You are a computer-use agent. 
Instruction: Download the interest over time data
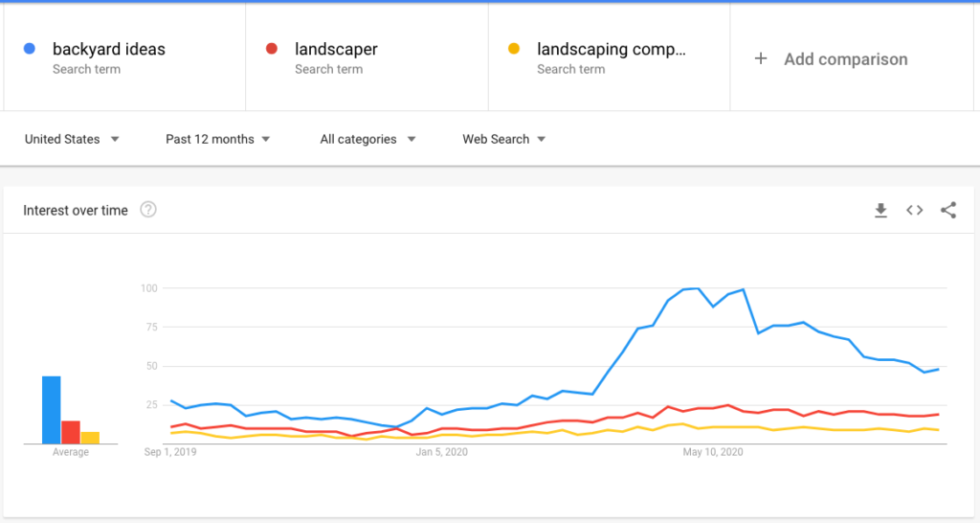880,210
